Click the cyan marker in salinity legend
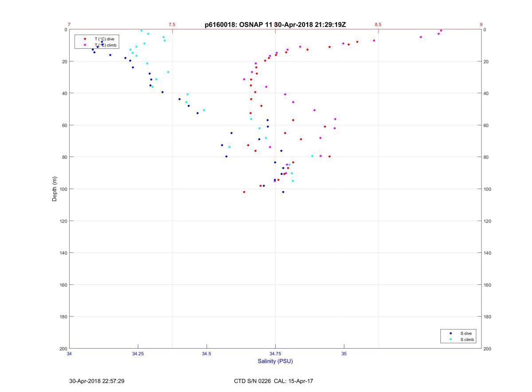This screenshot has height=392, width=532. (451, 340)
